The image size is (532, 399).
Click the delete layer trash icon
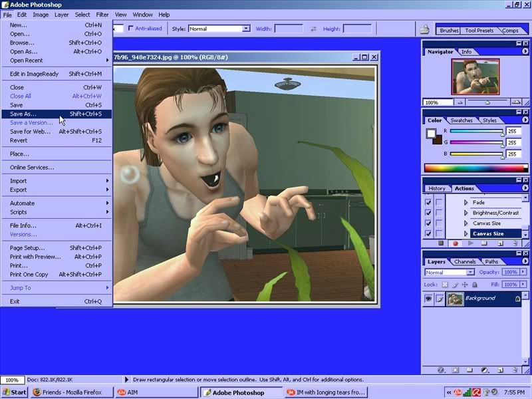tap(515, 370)
